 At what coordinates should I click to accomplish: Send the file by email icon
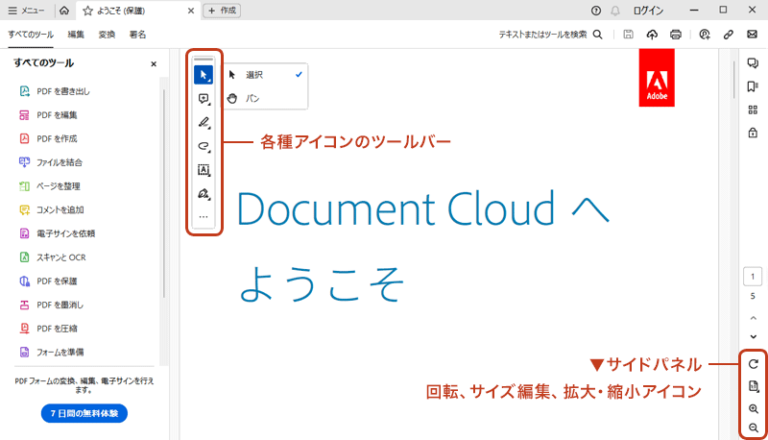point(752,34)
